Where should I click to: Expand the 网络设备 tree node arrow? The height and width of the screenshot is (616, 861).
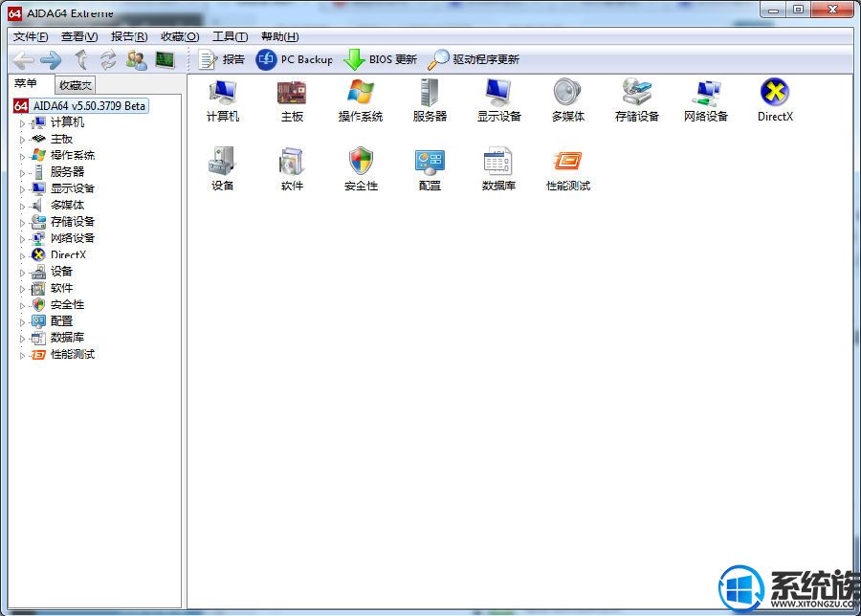coord(23,239)
